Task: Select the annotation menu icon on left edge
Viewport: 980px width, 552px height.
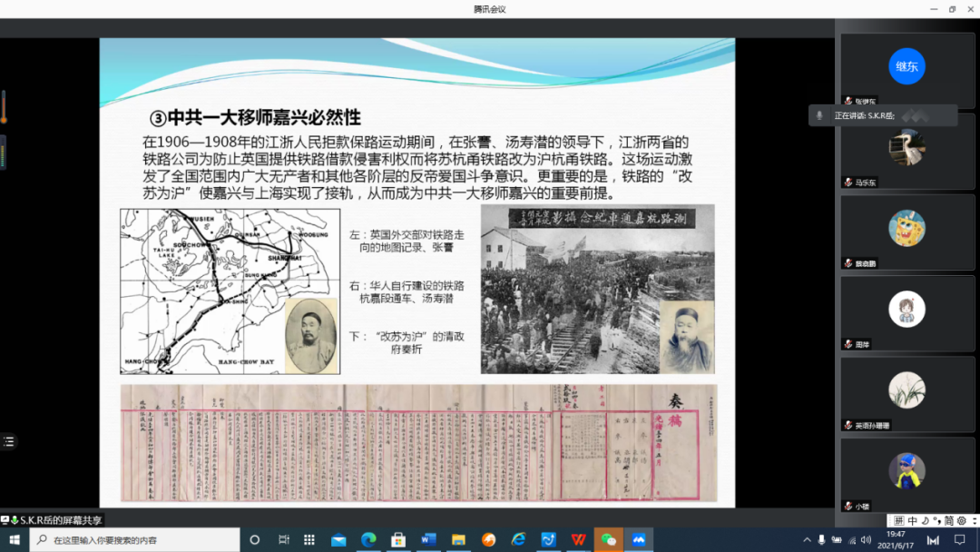Action: pos(8,441)
